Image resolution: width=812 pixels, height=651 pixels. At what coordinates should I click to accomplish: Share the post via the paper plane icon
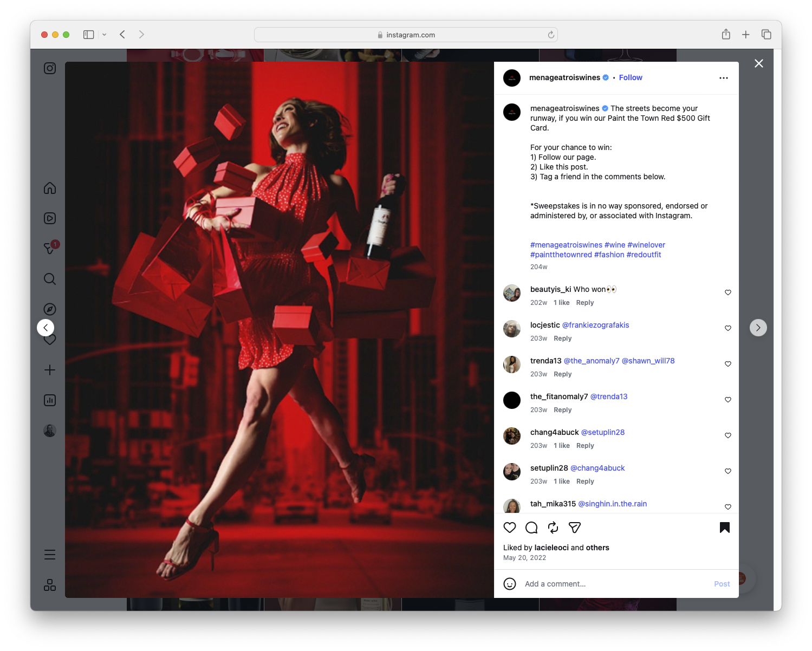point(574,527)
